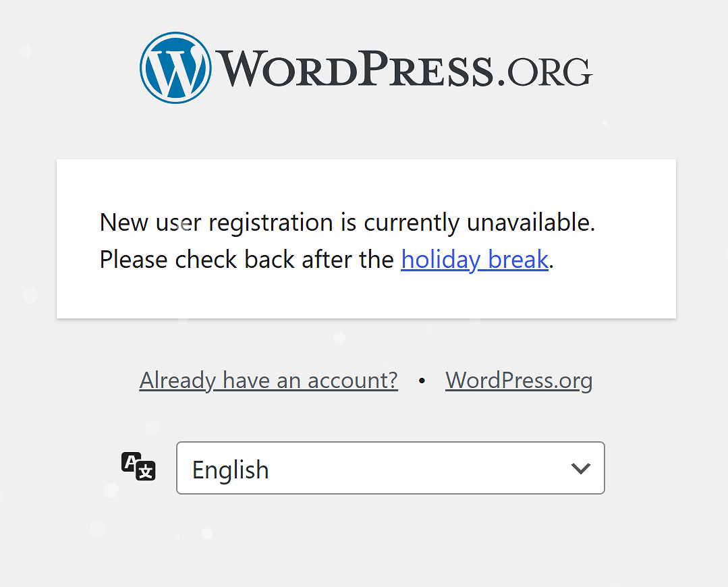The width and height of the screenshot is (728, 587).
Task: Click the chevron arrow on the language selector
Action: pyautogui.click(x=580, y=468)
